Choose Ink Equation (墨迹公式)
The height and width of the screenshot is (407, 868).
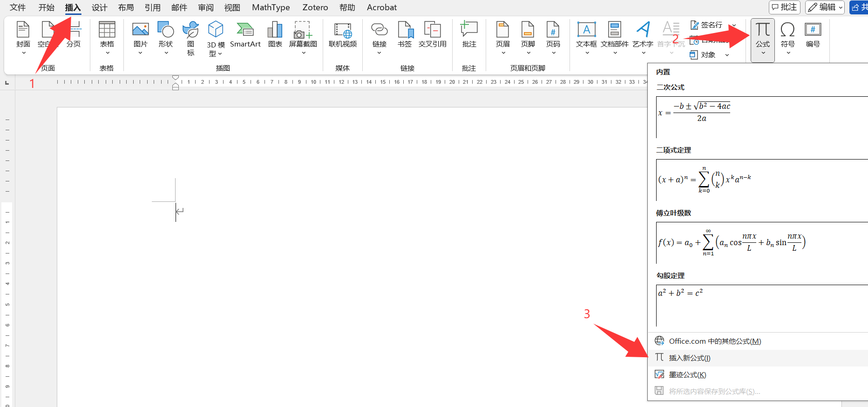[758, 374]
